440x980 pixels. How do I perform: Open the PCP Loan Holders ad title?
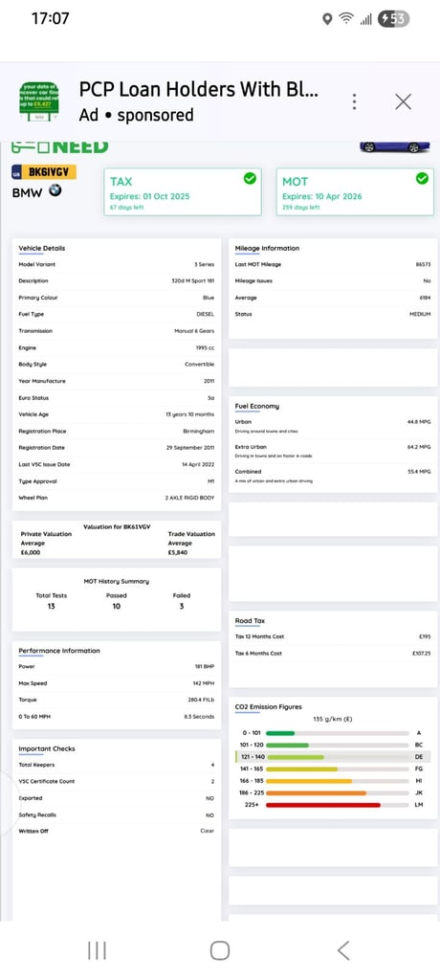(199, 89)
